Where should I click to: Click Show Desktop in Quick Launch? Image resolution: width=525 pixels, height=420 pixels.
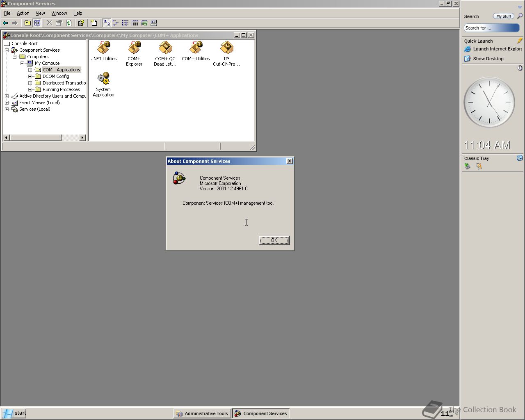(484, 59)
